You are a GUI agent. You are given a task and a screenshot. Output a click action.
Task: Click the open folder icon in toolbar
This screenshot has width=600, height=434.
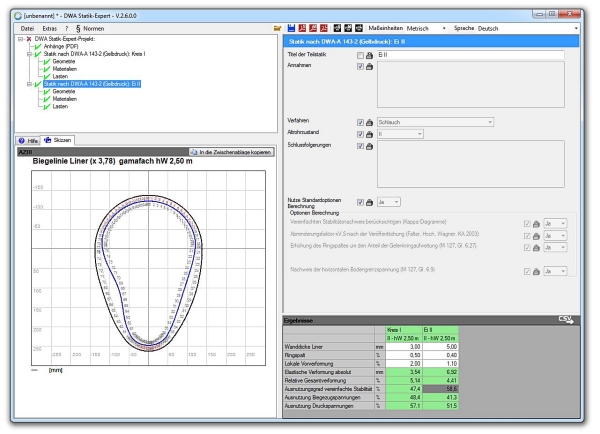pos(278,29)
